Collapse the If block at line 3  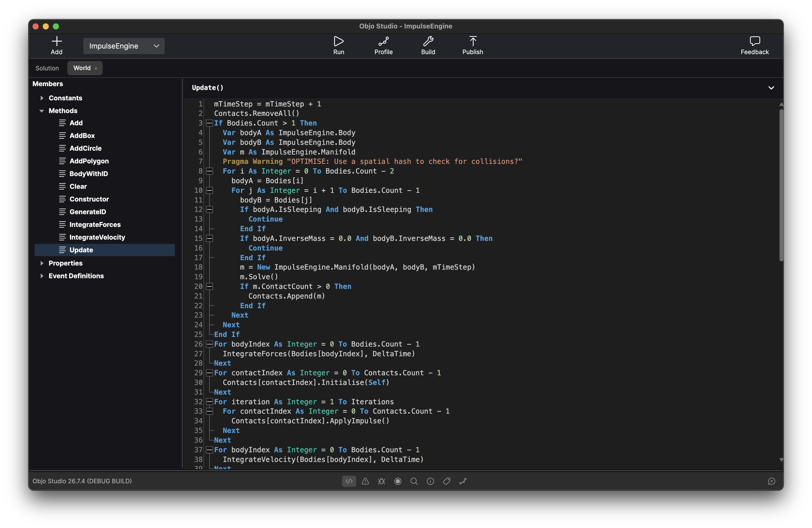[210, 123]
